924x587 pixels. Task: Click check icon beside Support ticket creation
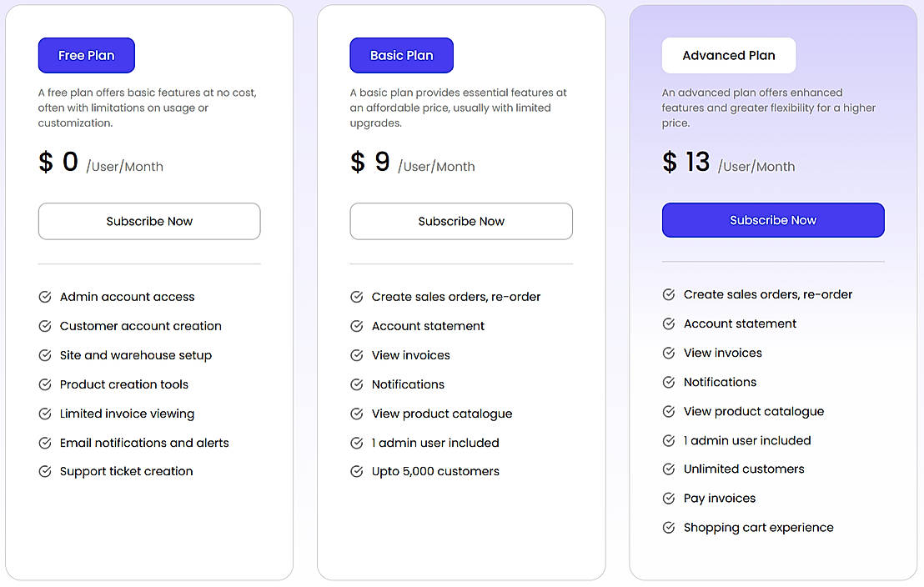click(45, 471)
